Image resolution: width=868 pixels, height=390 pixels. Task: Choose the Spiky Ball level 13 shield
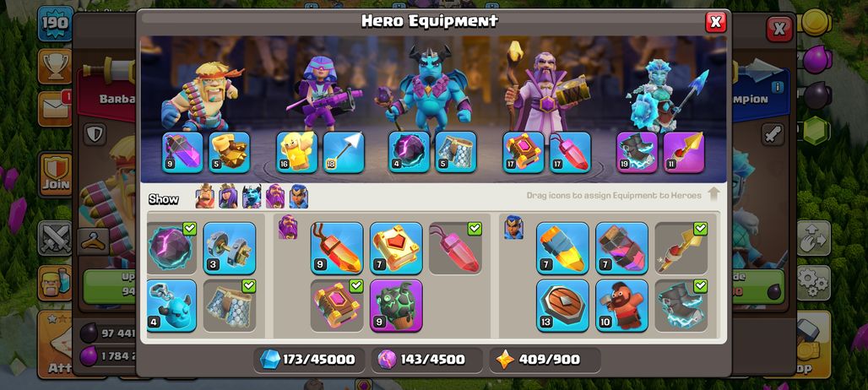coord(562,306)
